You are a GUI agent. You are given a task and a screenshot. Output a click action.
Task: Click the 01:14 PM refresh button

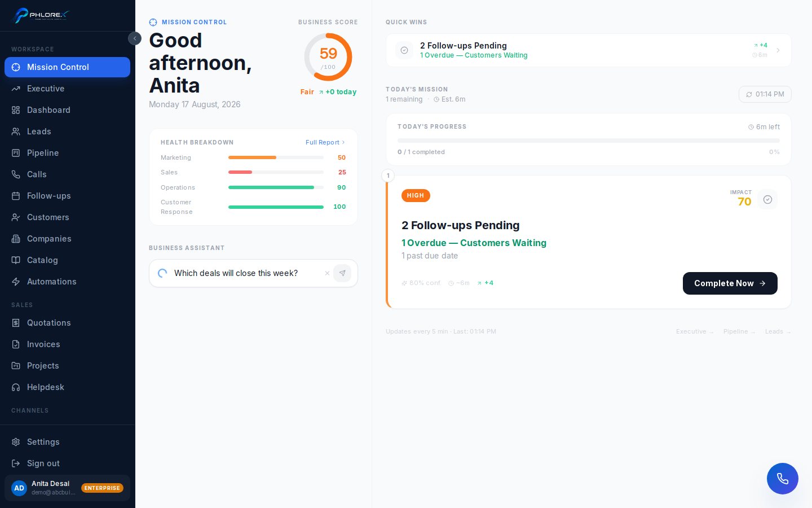(x=765, y=94)
